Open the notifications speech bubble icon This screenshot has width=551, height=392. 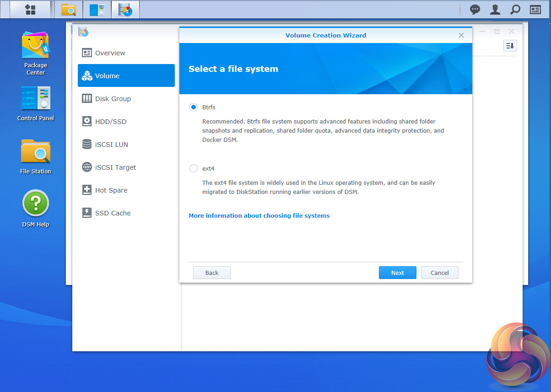[x=475, y=9]
